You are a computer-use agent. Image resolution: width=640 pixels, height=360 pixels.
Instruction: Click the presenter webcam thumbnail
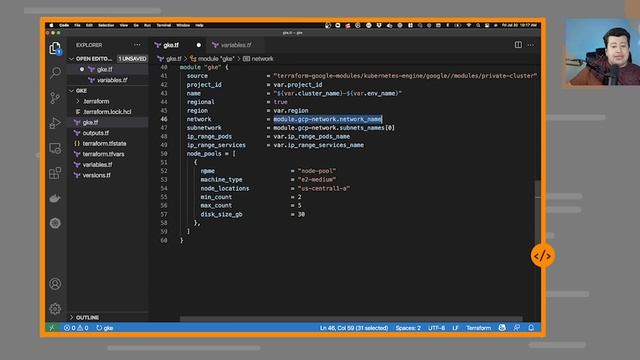602,52
